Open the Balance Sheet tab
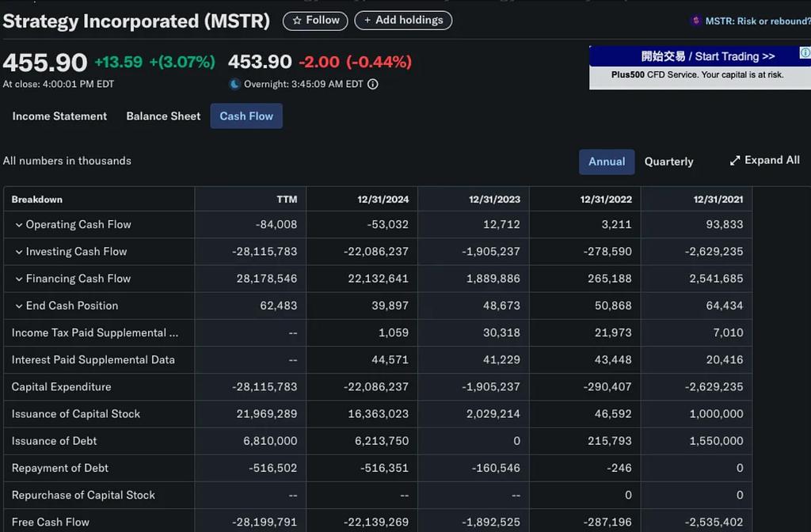The height and width of the screenshot is (532, 811). click(163, 116)
